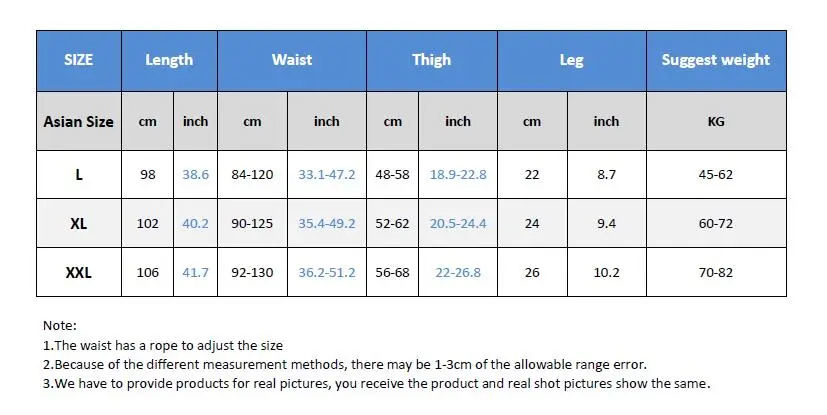Click waist value 84-120 cm
This screenshot has height=415, width=827.
[x=252, y=175]
